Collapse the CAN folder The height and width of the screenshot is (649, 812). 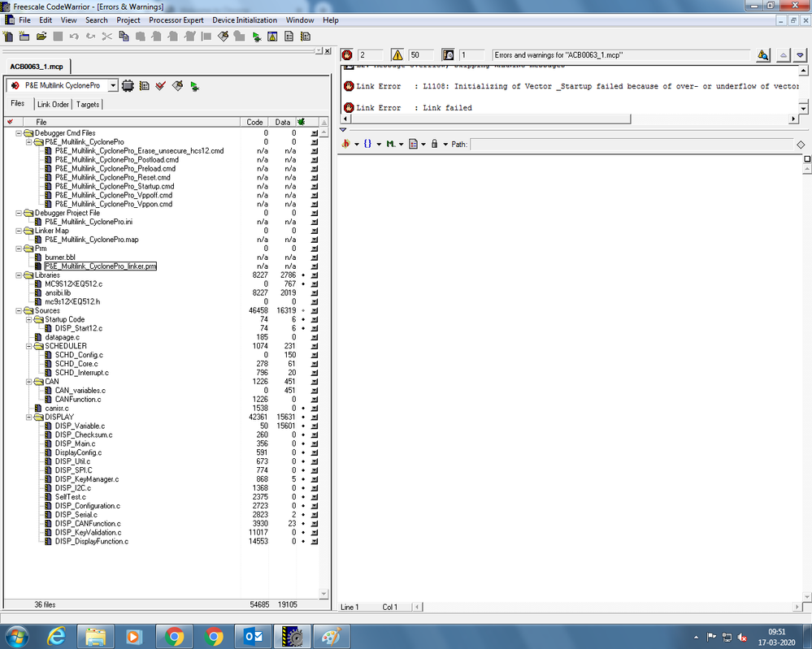pyautogui.click(x=29, y=382)
